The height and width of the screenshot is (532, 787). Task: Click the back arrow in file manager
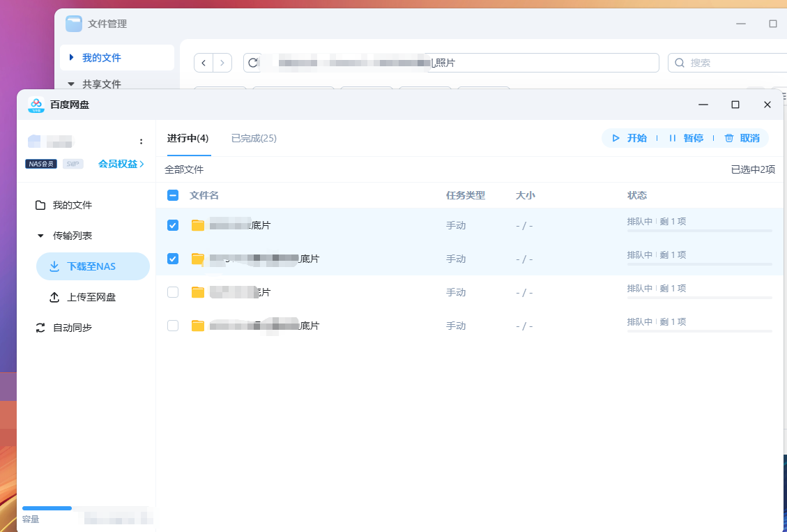[x=204, y=63]
